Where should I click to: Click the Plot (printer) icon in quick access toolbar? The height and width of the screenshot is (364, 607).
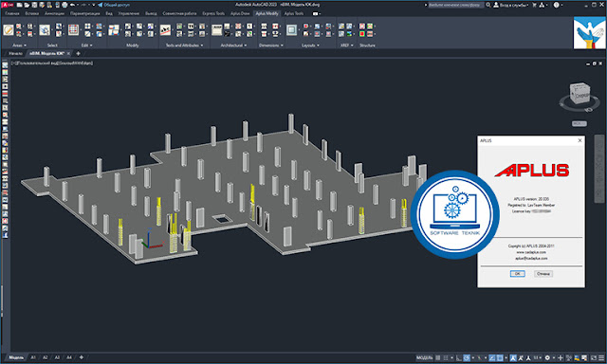(64, 5)
